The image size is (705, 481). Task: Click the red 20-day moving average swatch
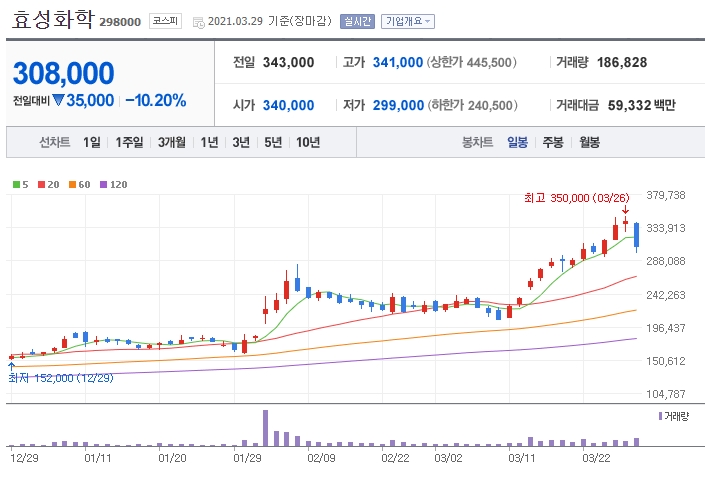(x=41, y=184)
